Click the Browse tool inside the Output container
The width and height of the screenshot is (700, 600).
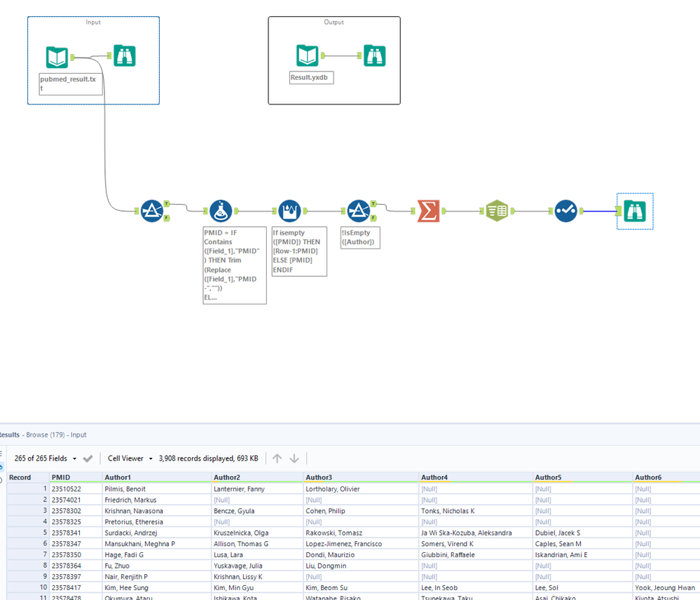[374, 56]
